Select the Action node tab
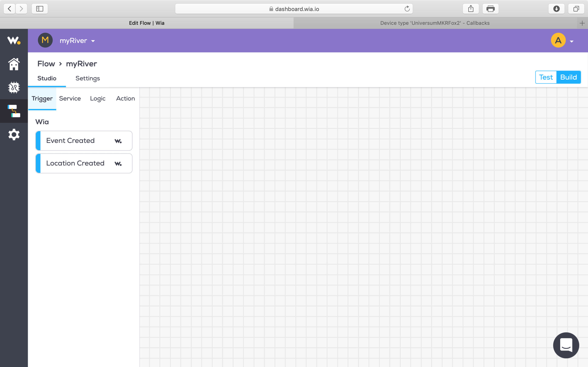 click(125, 98)
